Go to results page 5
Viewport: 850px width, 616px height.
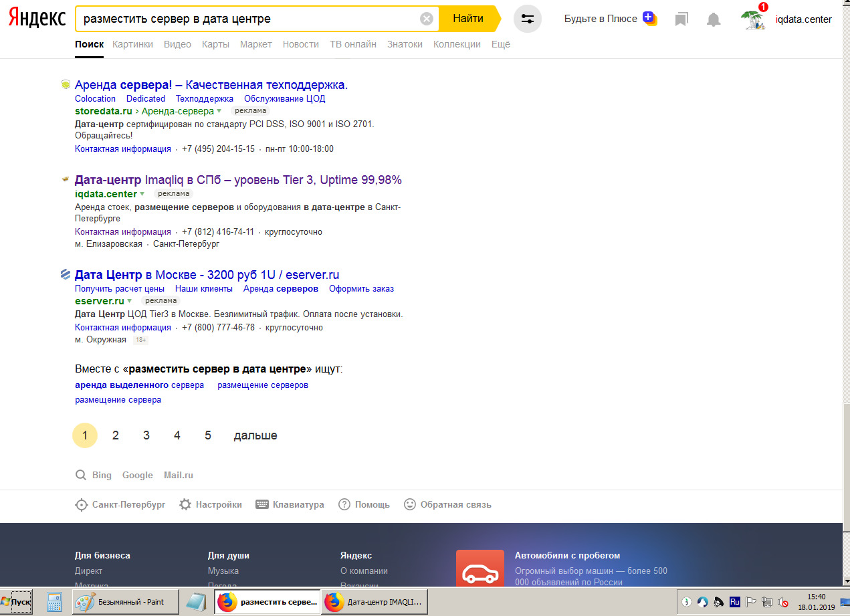point(208,435)
